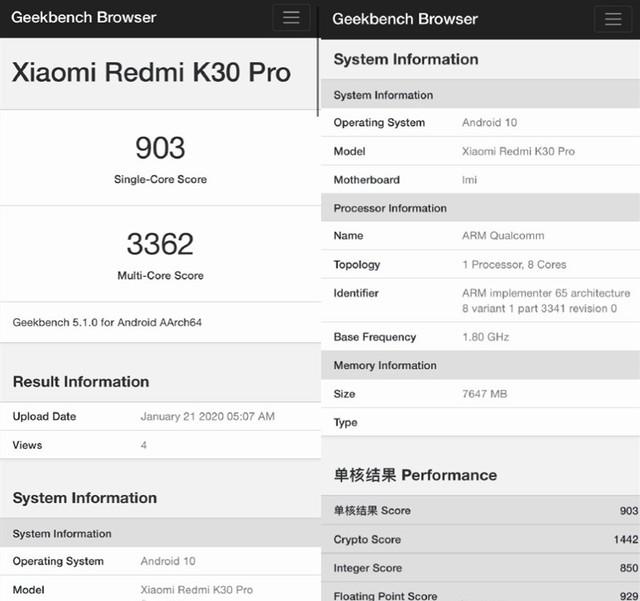Select the 1 Processor, 8 Cores topology value

514,265
